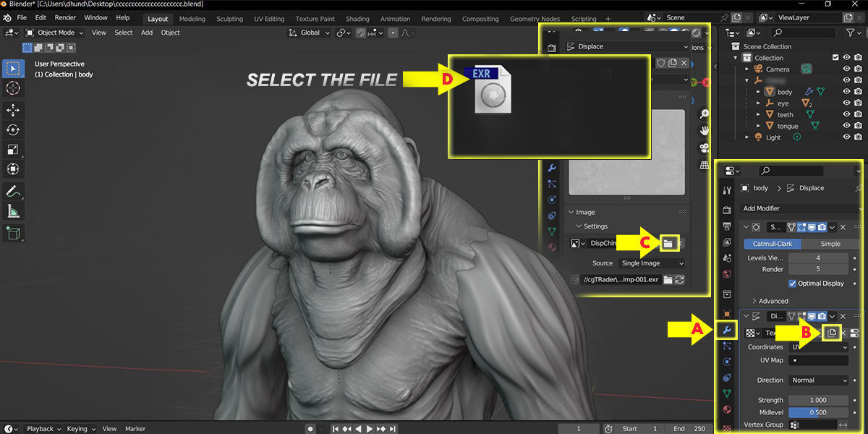Hide the body object in viewport
The image size is (868, 434).
point(846,92)
